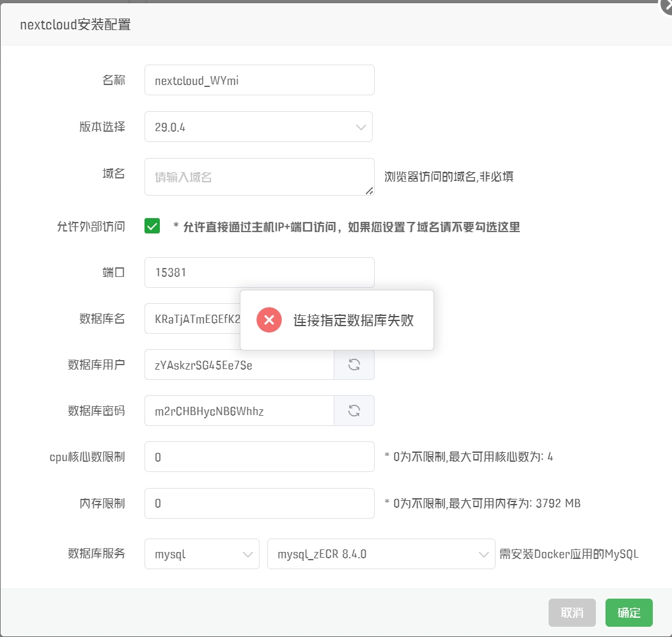Close the nextcloud install dialog
672x637 pixels.
tap(667, 5)
